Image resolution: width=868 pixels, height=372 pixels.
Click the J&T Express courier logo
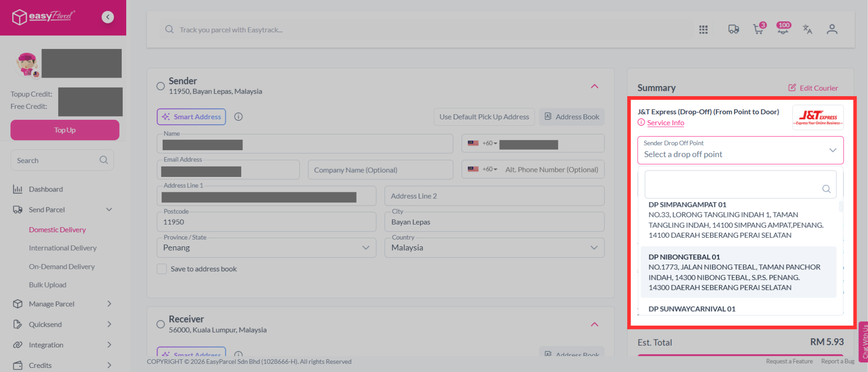818,117
